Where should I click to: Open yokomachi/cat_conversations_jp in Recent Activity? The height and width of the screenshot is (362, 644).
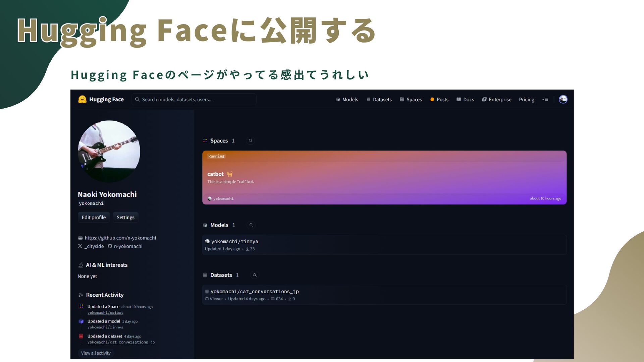[x=121, y=342]
